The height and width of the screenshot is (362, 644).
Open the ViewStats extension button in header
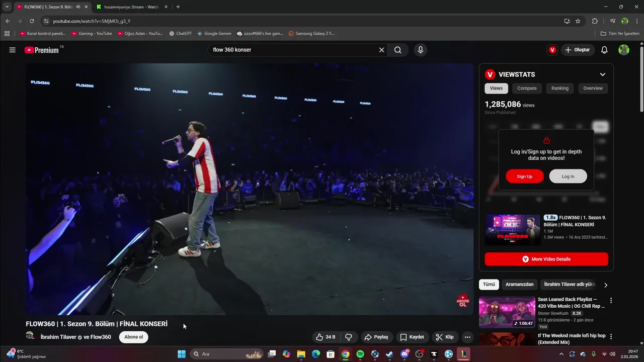point(552,50)
